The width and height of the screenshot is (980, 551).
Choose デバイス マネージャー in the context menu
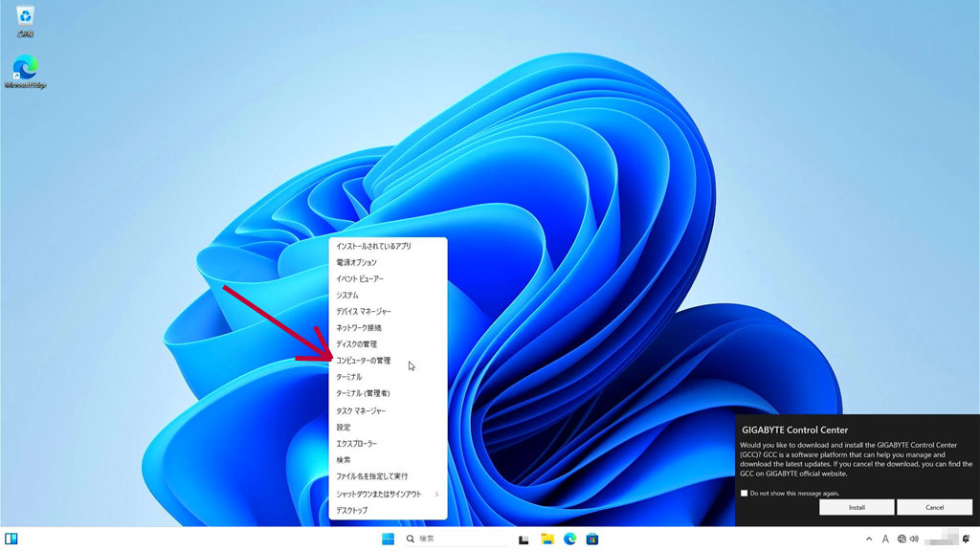[x=363, y=311]
